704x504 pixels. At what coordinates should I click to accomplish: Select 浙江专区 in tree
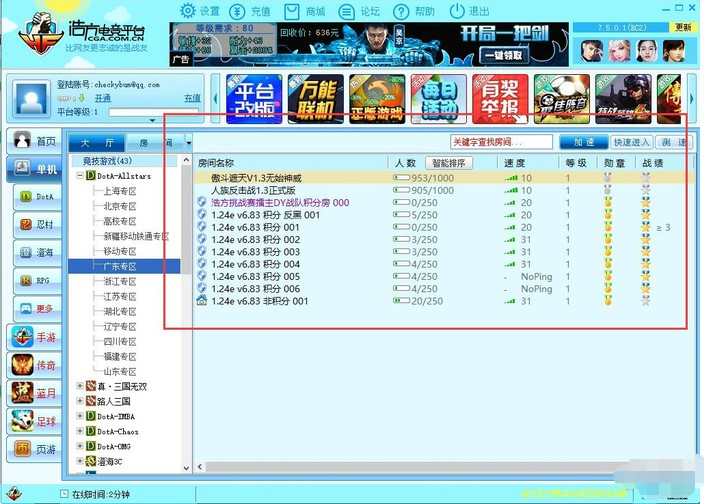coord(119,281)
